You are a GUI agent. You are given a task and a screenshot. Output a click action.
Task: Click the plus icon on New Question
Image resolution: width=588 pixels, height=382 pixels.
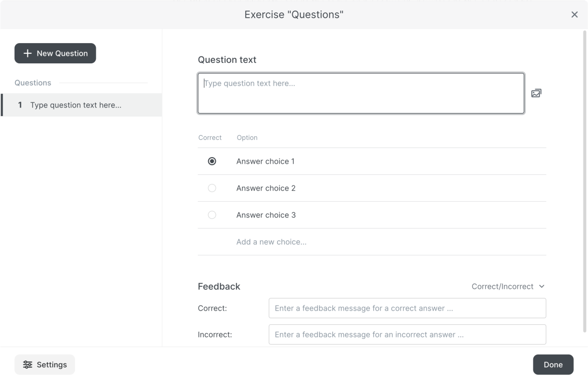pyautogui.click(x=27, y=53)
